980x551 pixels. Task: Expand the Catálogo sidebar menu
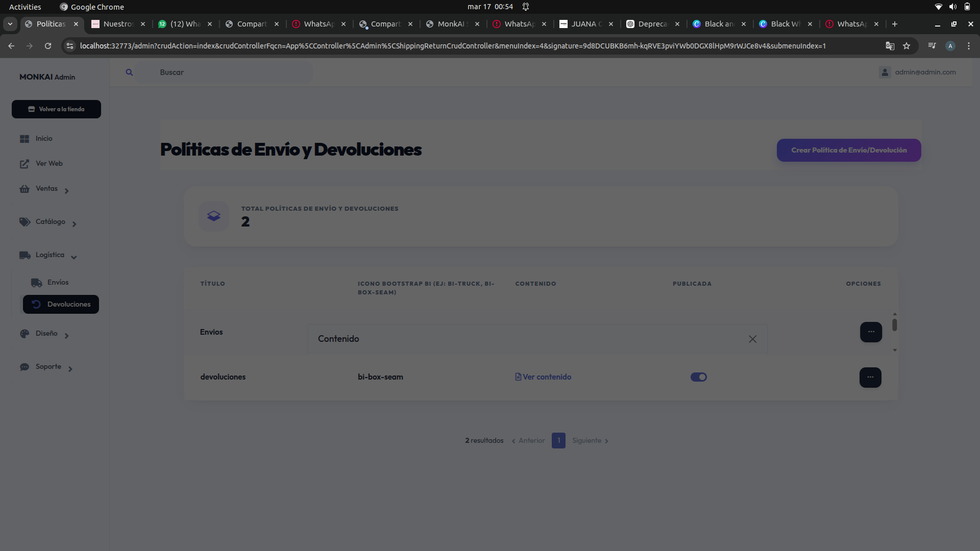[50, 222]
